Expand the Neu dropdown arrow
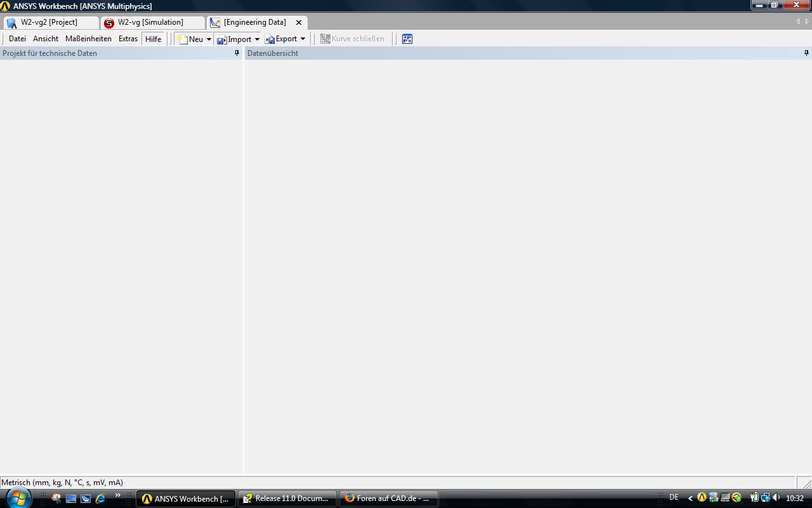Viewport: 812px width, 508px height. click(209, 39)
